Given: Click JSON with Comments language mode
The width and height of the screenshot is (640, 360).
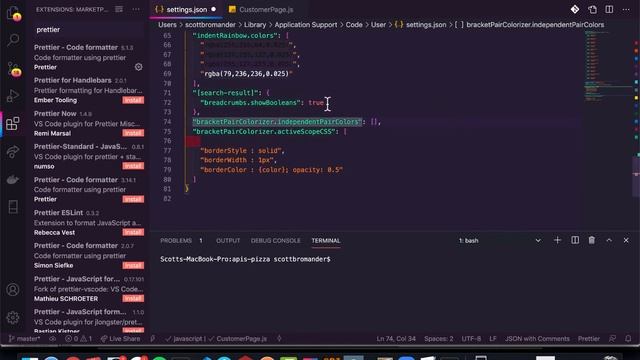Looking at the screenshot, I should (537, 339).
